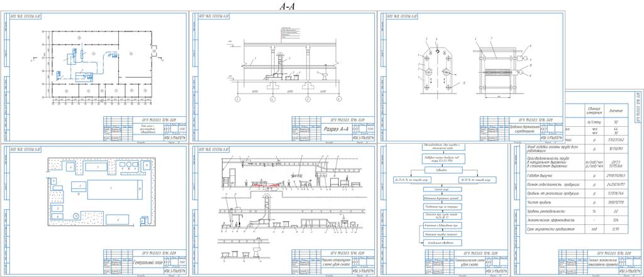This screenshot has height=277, width=644.
Task: Open the scraper machine drawing sheet
Action: coord(470,77)
